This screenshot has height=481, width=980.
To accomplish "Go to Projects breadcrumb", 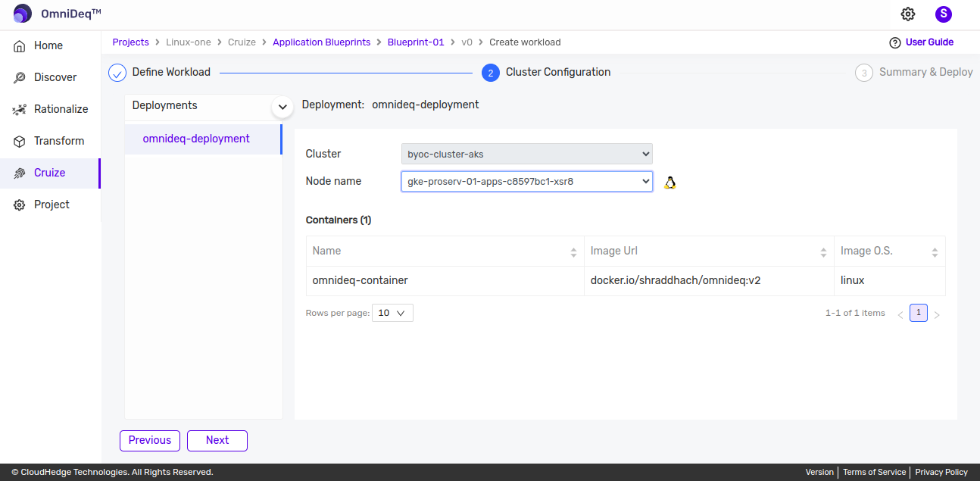I will [x=131, y=42].
